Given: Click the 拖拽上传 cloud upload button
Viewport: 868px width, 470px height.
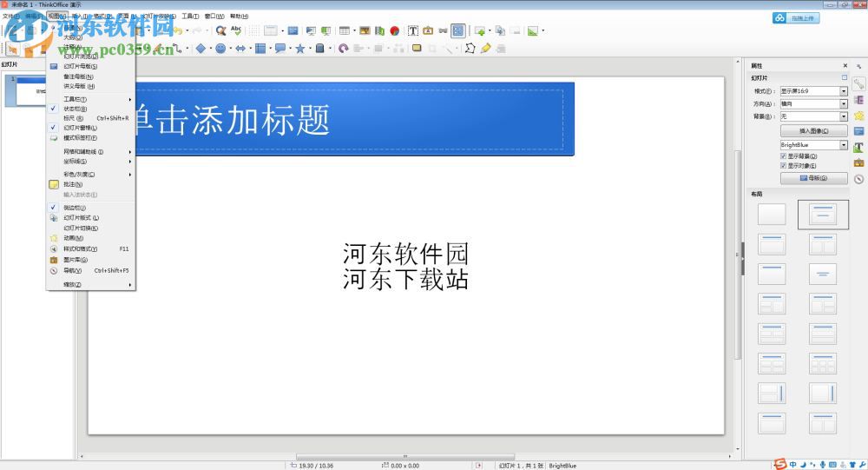Looking at the screenshot, I should 796,18.
